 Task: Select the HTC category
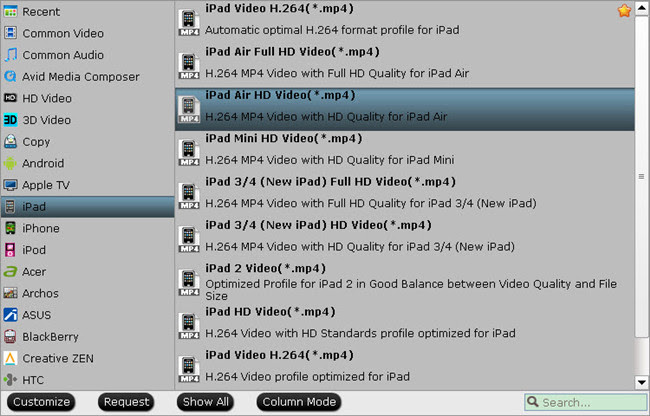tap(87, 380)
